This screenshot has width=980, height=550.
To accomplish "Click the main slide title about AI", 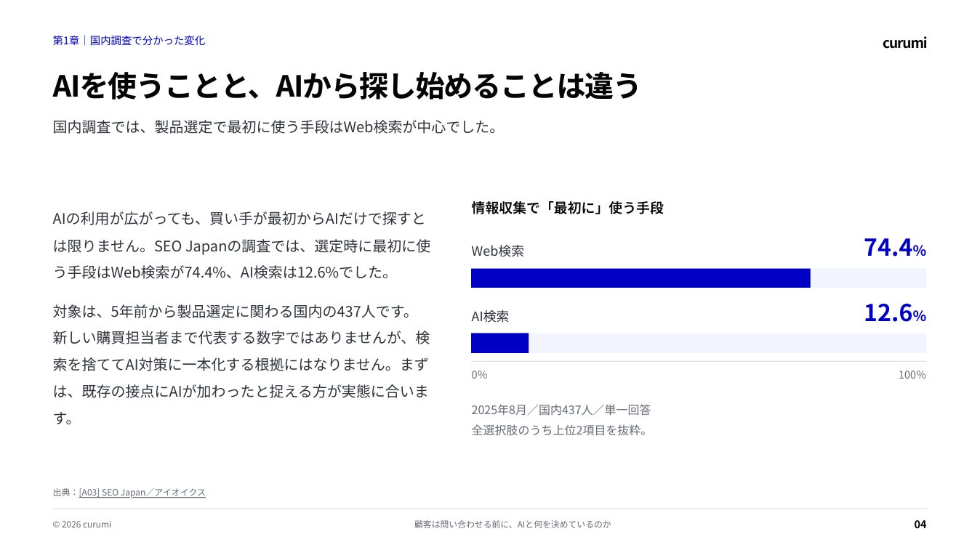I will (346, 86).
